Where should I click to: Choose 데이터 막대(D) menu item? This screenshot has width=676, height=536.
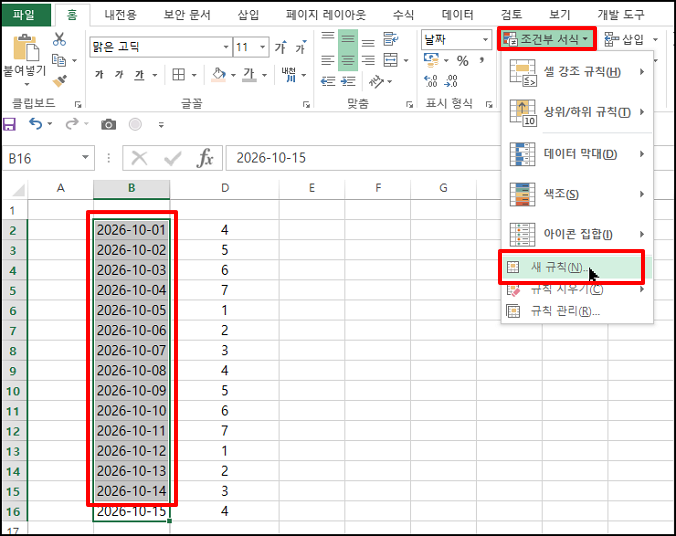pyautogui.click(x=577, y=154)
